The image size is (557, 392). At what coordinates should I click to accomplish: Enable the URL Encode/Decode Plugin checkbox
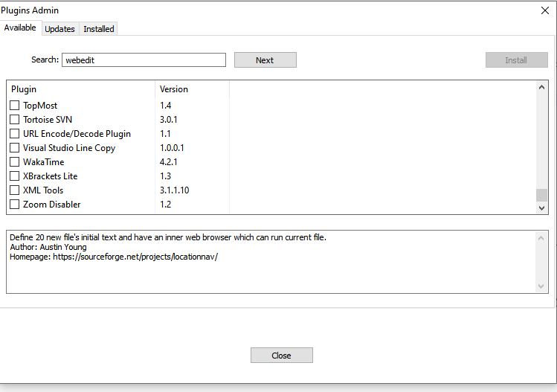[x=14, y=134]
